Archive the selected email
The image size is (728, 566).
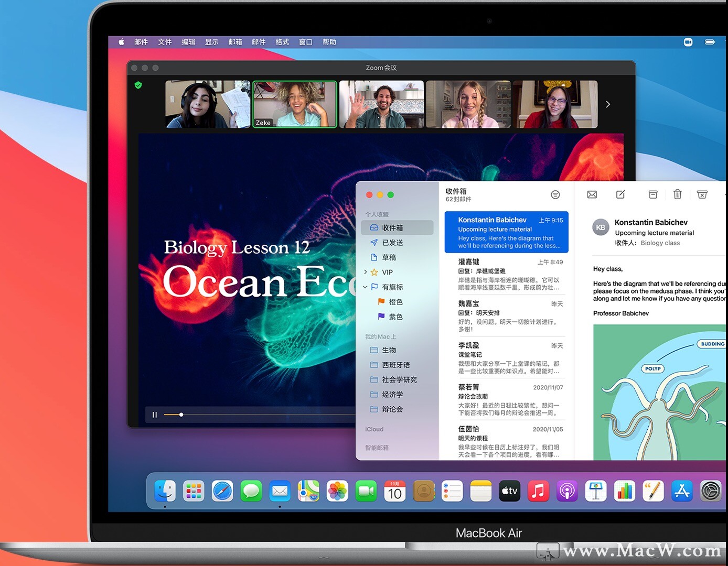(653, 194)
